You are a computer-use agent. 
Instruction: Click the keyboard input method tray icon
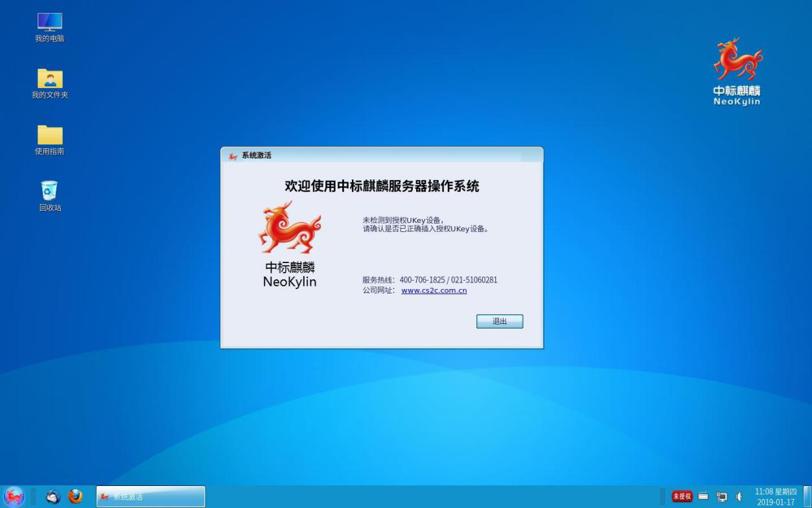pos(704,496)
